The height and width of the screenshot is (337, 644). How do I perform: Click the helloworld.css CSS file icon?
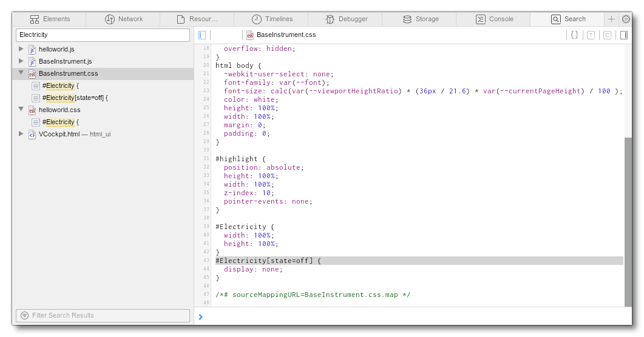[32, 110]
